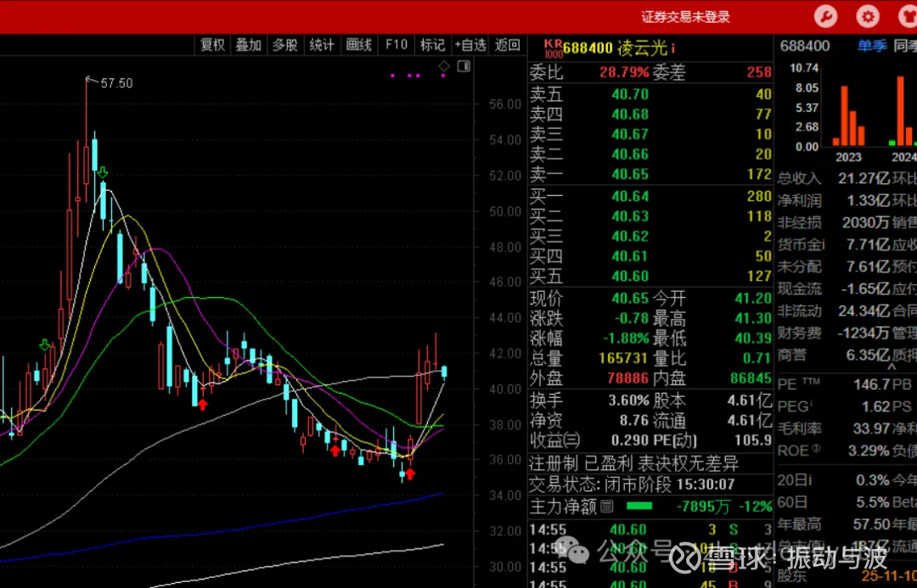Click 主力净额 value -7895万
This screenshot has height=588, width=917.
pyautogui.click(x=705, y=507)
